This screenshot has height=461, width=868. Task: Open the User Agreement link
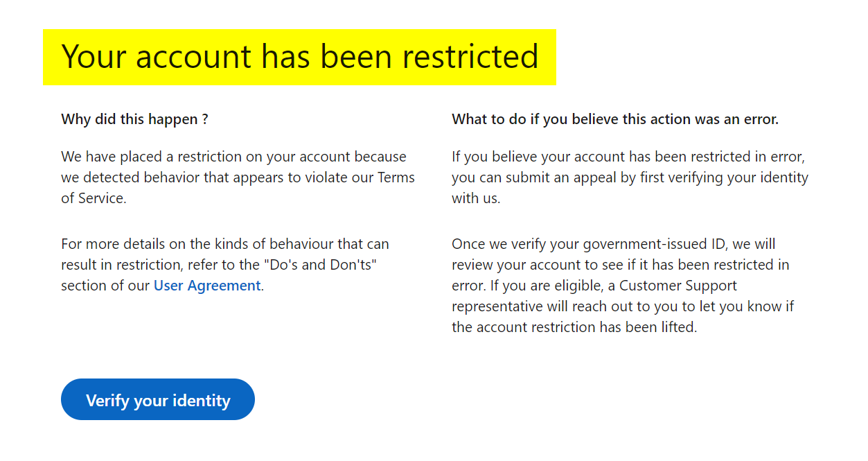pyautogui.click(x=207, y=286)
